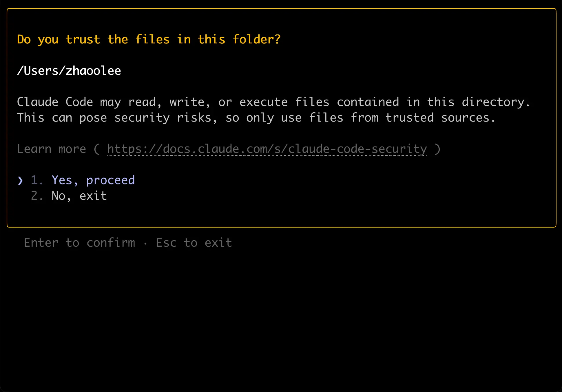The image size is (562, 392).
Task: Select the "Yes, proceed" option
Action: coord(93,180)
